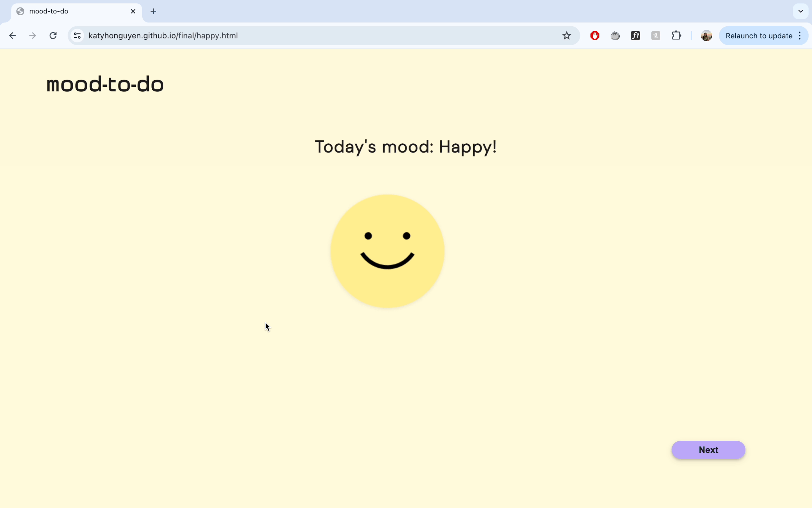Image resolution: width=812 pixels, height=508 pixels.
Task: Click Relaunch to update button
Action: (758, 36)
